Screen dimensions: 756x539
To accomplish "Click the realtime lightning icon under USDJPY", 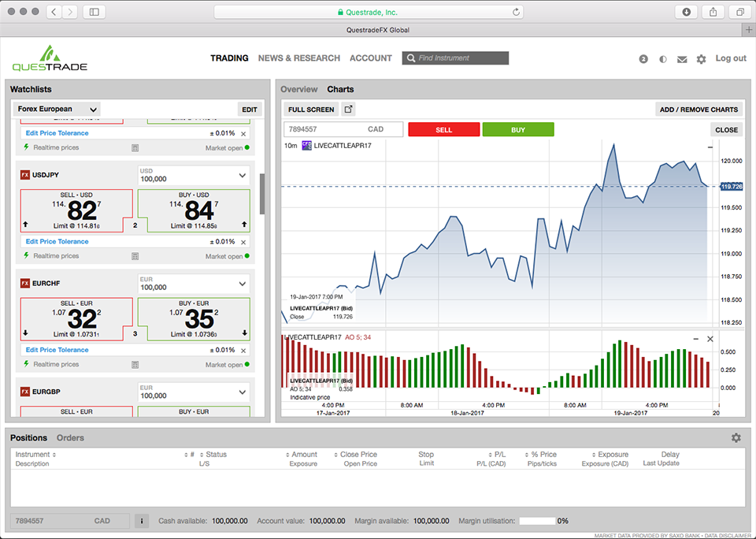I will (x=27, y=255).
